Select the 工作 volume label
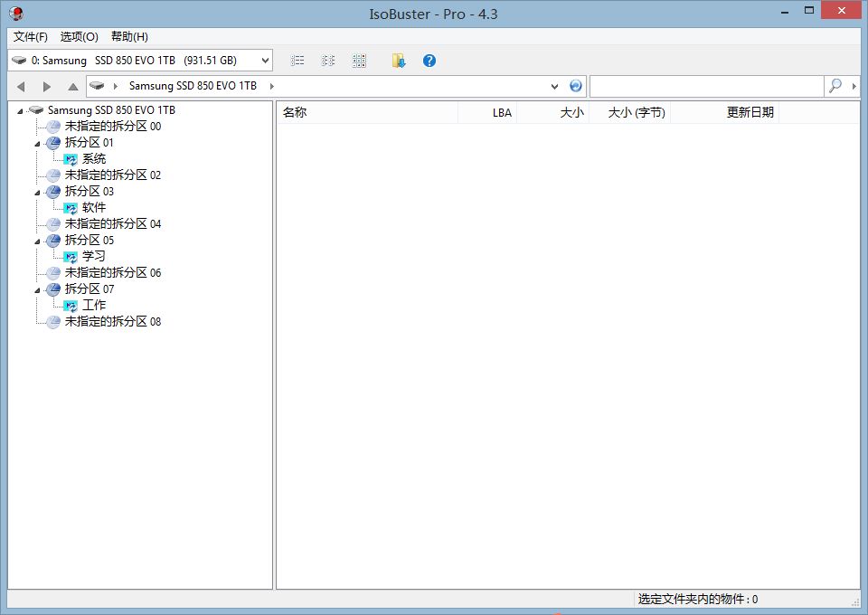 (x=94, y=305)
